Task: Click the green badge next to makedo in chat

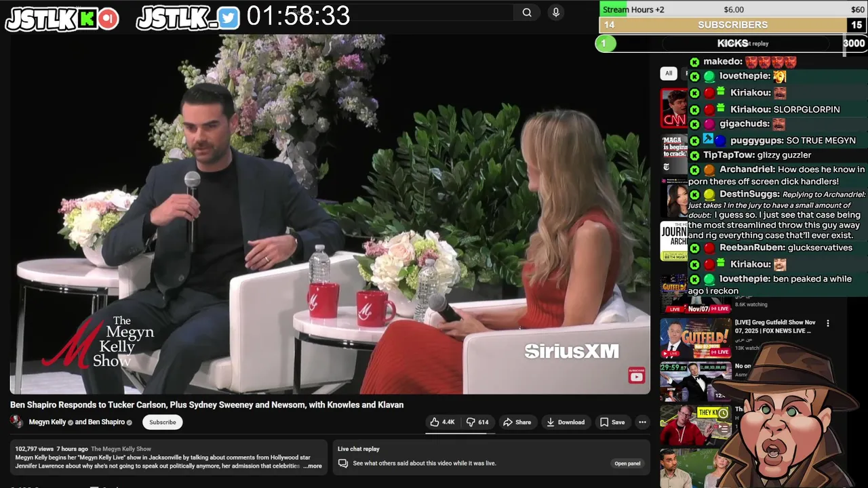Action: tap(694, 62)
